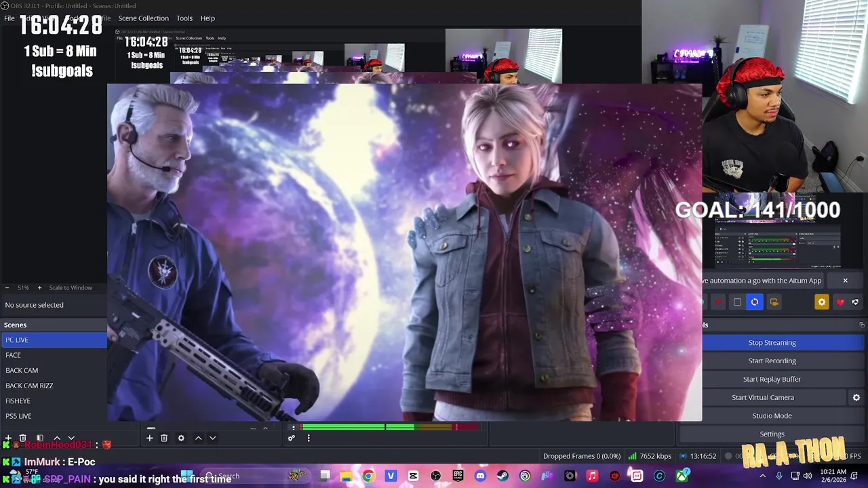
Task: Open Windows notification bell
Action: [x=855, y=476]
